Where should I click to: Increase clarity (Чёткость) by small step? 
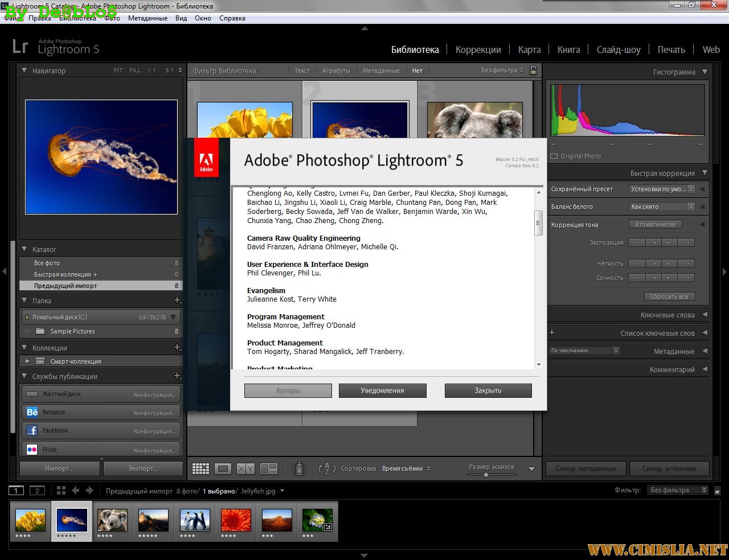click(x=670, y=263)
